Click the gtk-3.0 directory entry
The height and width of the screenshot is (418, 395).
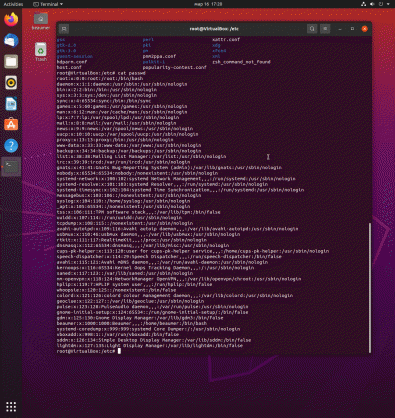point(66,51)
